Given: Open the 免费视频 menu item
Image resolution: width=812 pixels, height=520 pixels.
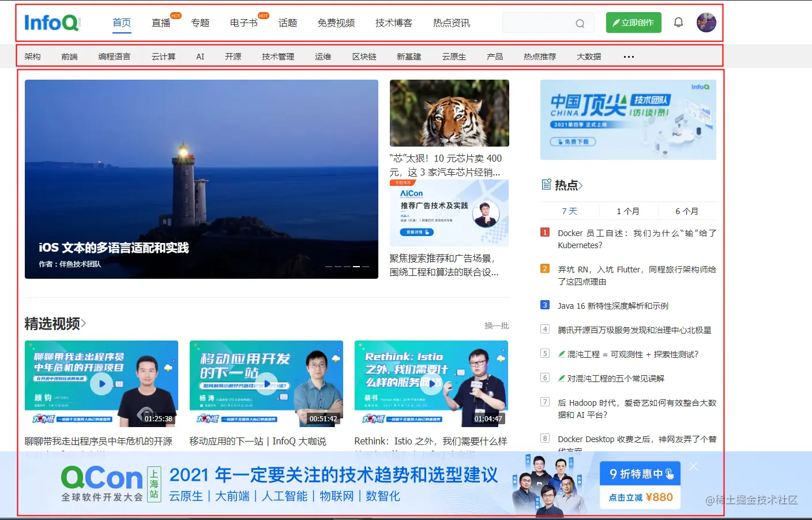Looking at the screenshot, I should [x=336, y=23].
